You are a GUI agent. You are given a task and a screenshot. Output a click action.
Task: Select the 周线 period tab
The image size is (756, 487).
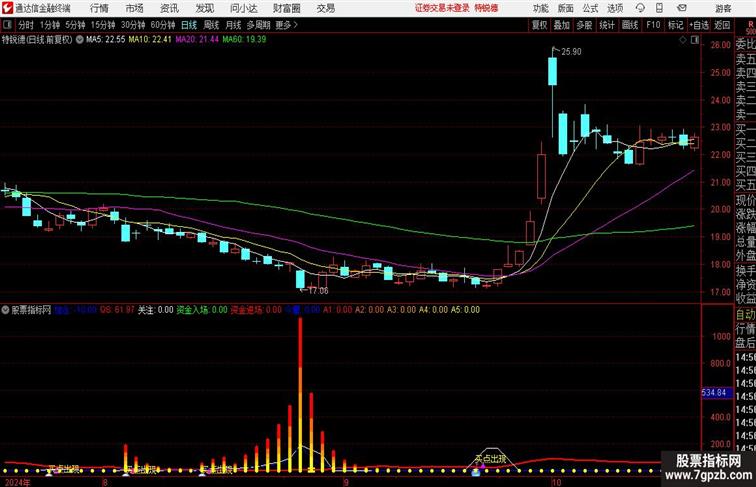coord(211,25)
